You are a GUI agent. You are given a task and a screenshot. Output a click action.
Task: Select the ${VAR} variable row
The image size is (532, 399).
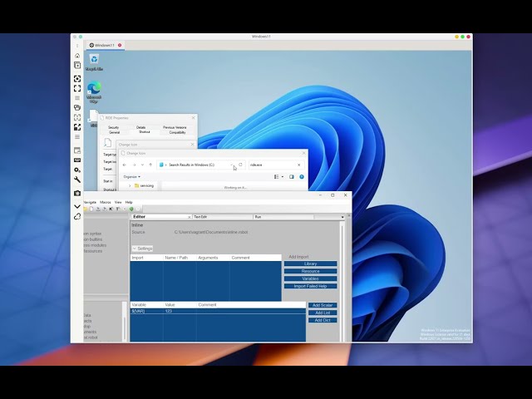tap(218, 311)
